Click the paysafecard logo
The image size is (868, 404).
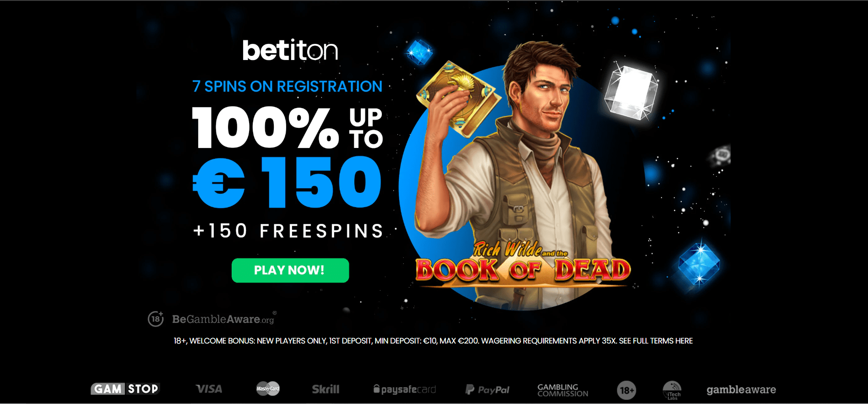point(404,389)
